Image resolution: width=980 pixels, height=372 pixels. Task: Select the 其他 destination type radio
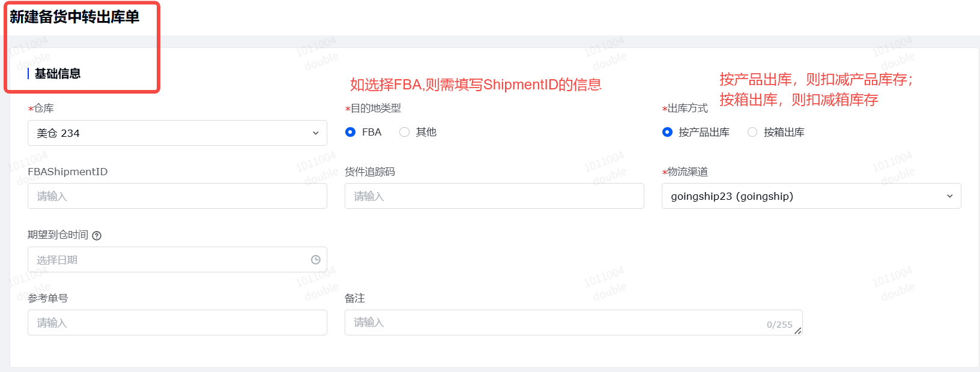pyautogui.click(x=405, y=132)
